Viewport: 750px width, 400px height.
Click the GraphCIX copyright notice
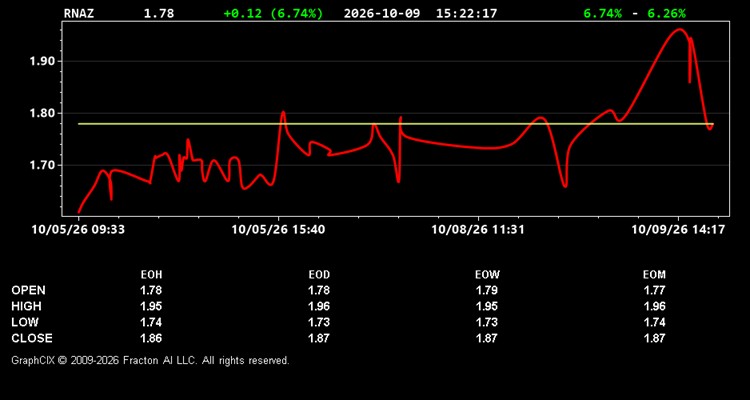coord(150,360)
